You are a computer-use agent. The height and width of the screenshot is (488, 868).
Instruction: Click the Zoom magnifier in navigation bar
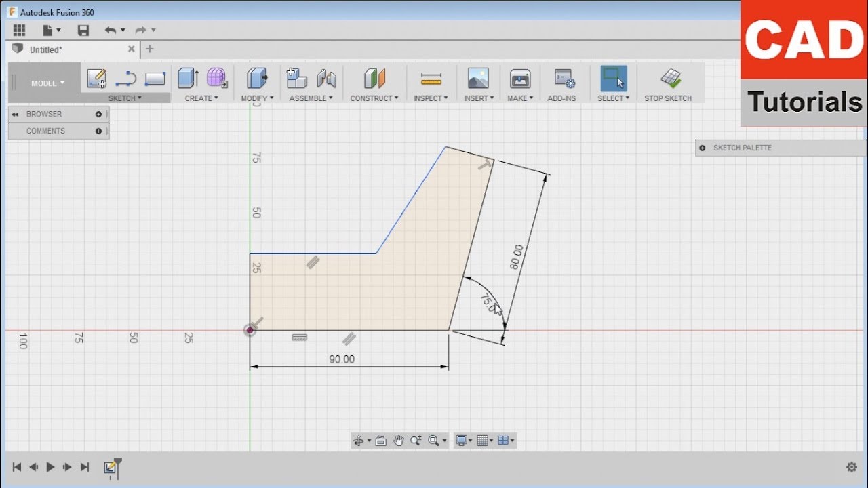[x=416, y=440]
